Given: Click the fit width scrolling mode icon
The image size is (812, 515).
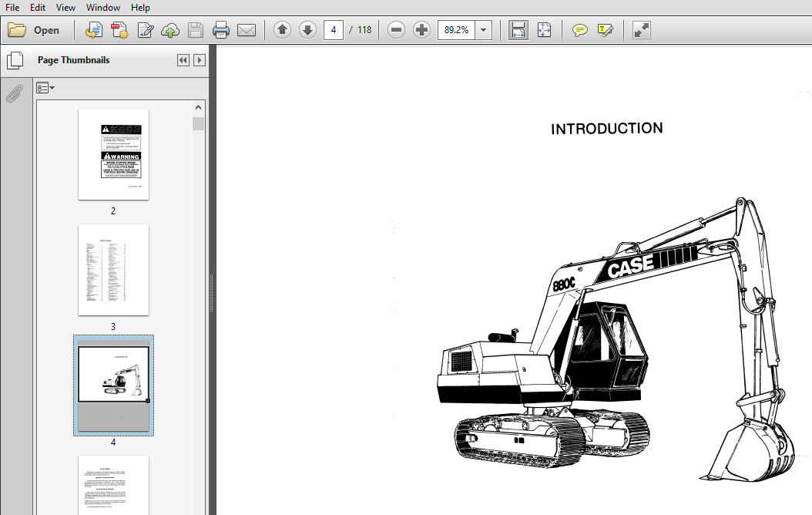Looking at the screenshot, I should [518, 30].
